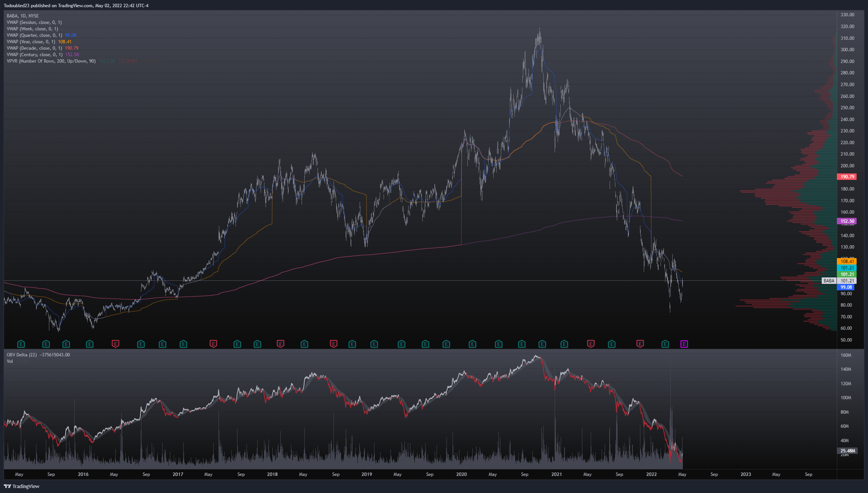The width and height of the screenshot is (868, 493).
Task: Select the VWAP Year indicator legend
Action: pos(39,42)
